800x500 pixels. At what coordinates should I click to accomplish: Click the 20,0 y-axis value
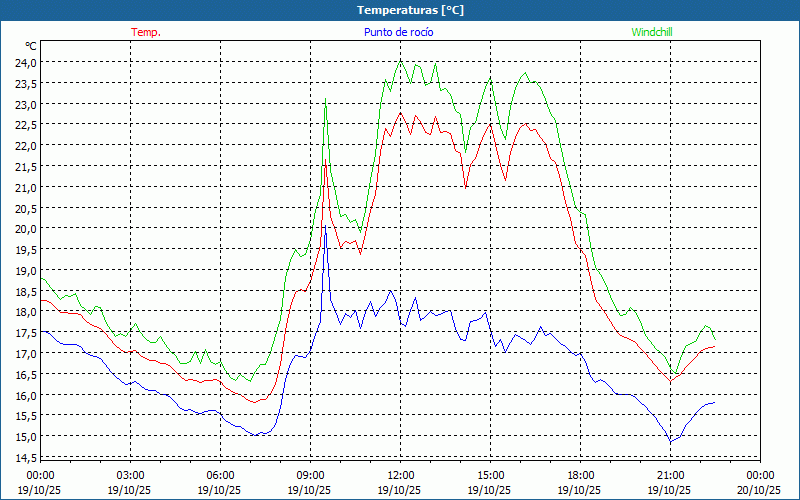(x=24, y=228)
